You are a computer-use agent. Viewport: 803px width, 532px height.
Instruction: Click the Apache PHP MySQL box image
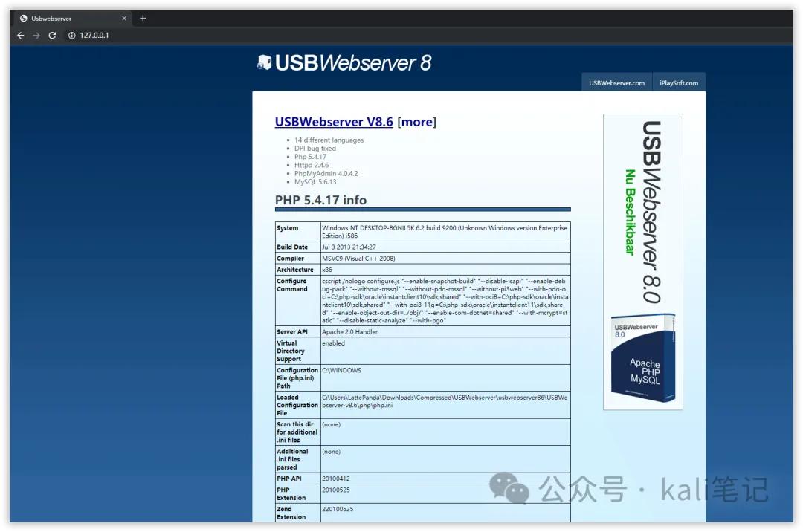click(642, 358)
